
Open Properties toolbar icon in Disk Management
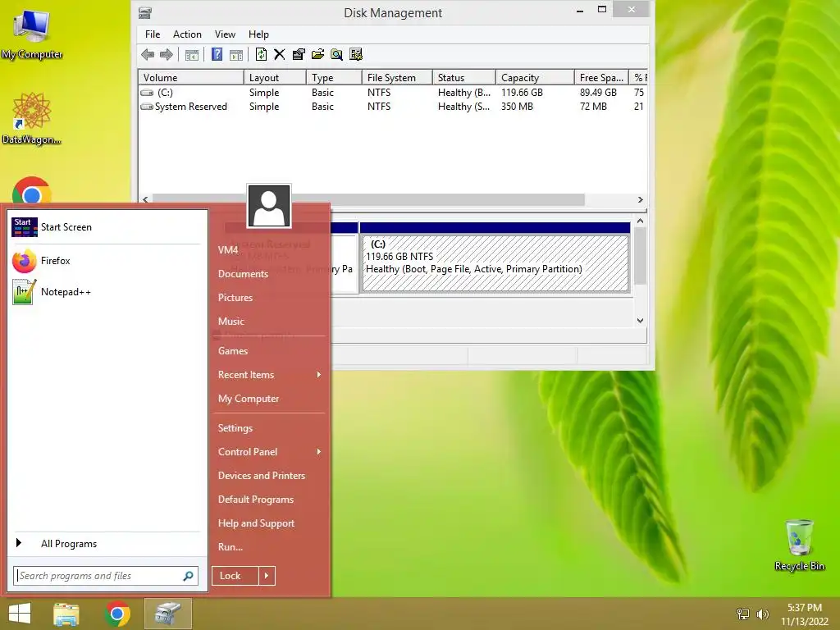(x=299, y=54)
